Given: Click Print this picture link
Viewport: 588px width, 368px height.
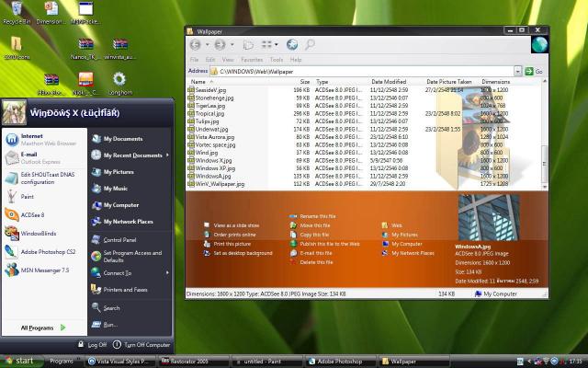Looking at the screenshot, I should (x=232, y=244).
